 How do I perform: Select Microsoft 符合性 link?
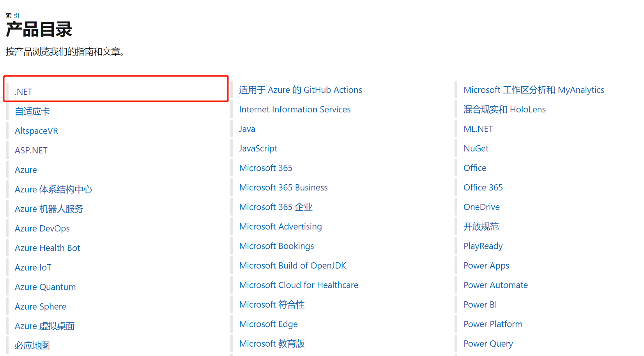click(x=272, y=304)
